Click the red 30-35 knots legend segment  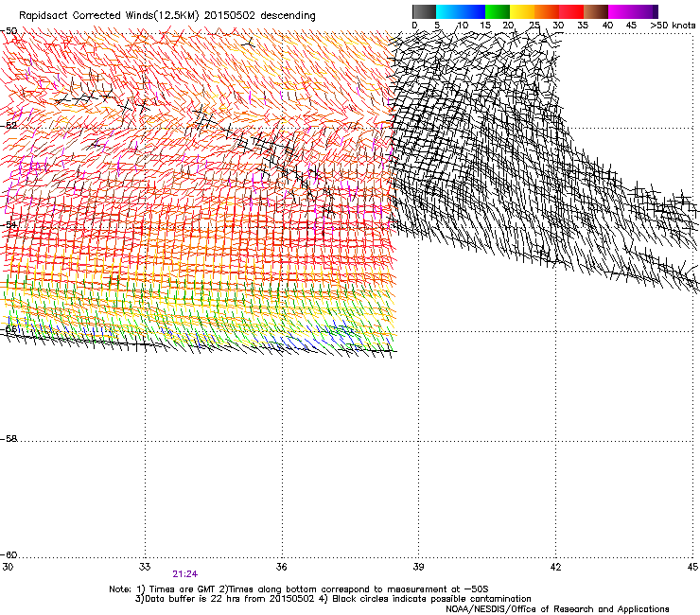coord(571,11)
